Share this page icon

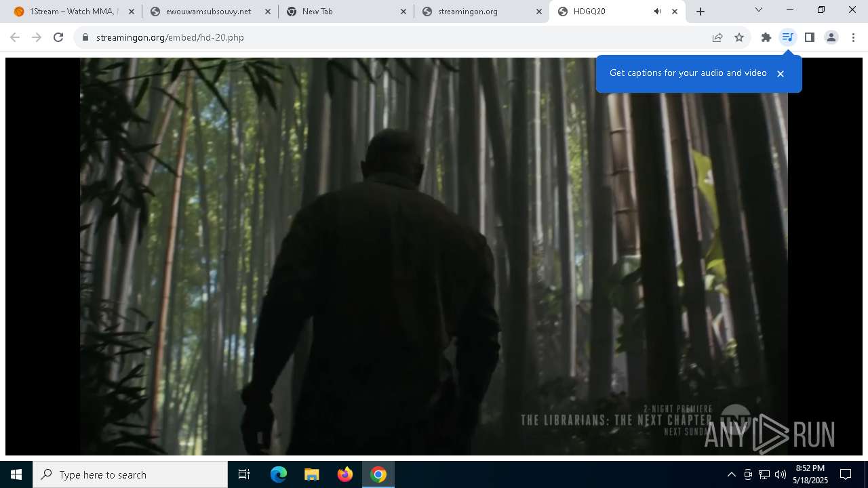pos(717,37)
